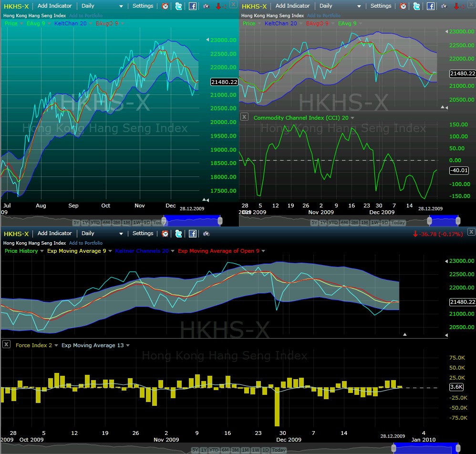Open Settings in top-left chart
Screen dimensions: 476x454
click(x=143, y=6)
